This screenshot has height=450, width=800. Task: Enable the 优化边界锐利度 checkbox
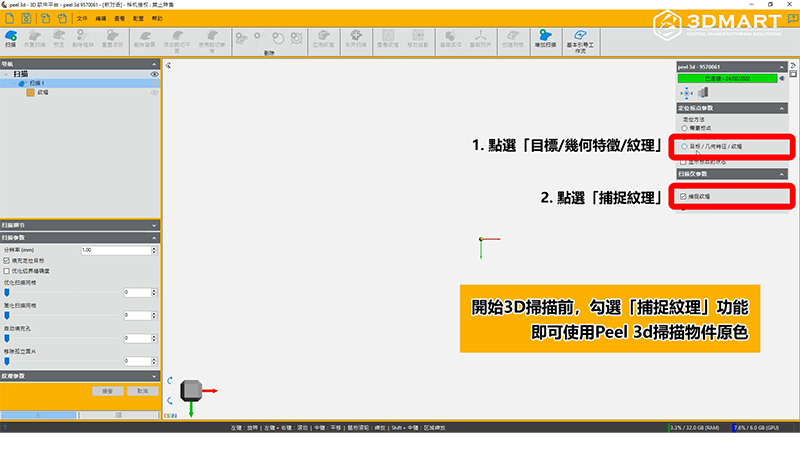click(8, 270)
